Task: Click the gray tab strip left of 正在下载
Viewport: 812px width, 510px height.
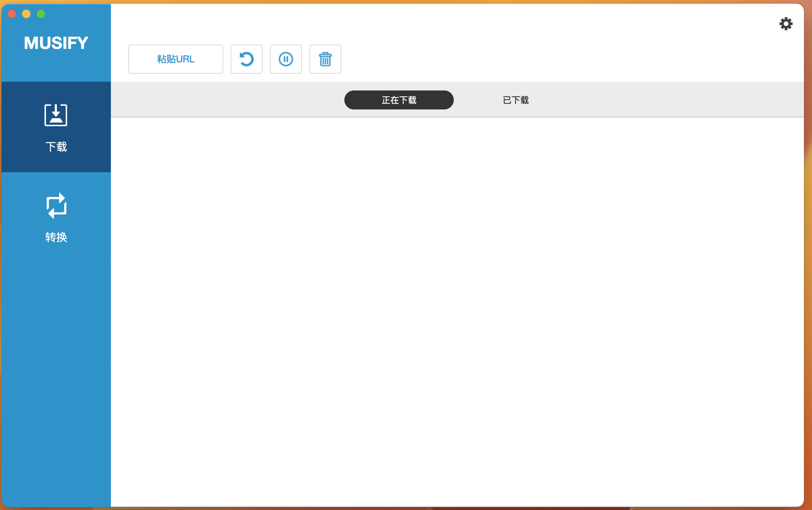Action: pyautogui.click(x=226, y=100)
